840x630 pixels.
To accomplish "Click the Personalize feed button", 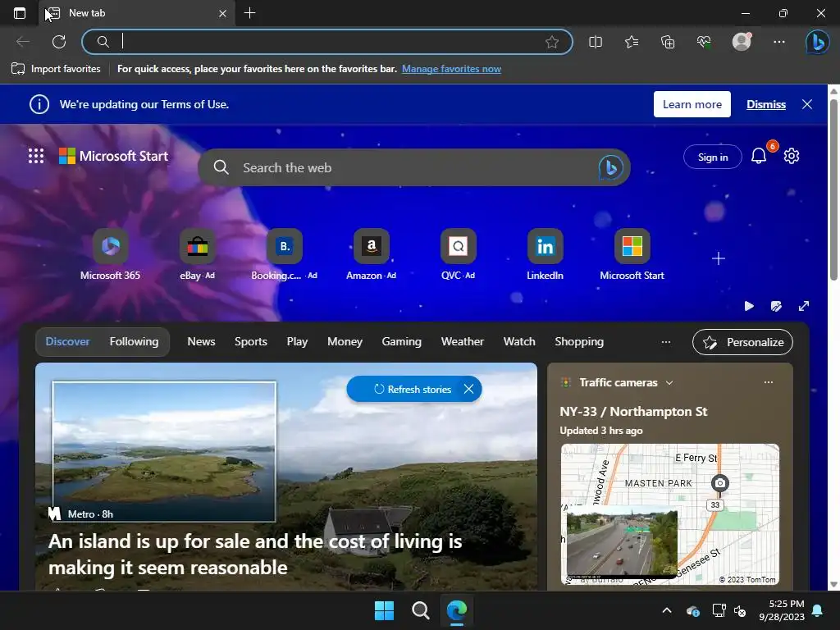I will point(742,342).
